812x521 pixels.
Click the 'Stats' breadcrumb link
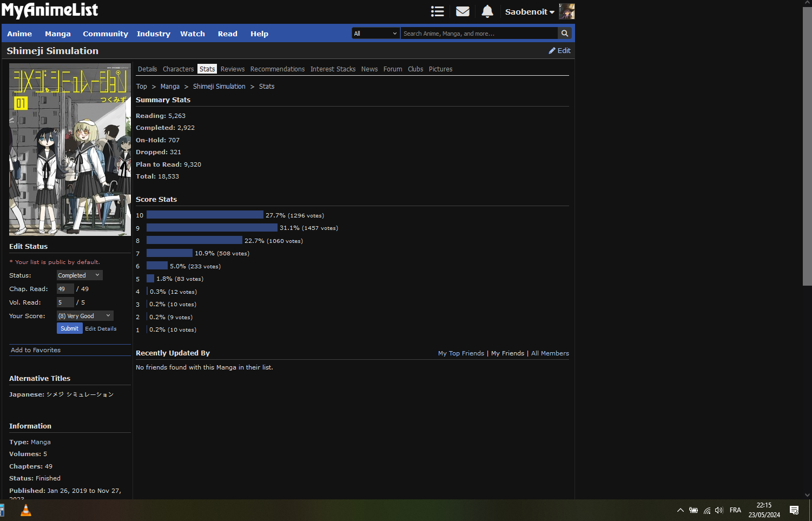click(267, 87)
